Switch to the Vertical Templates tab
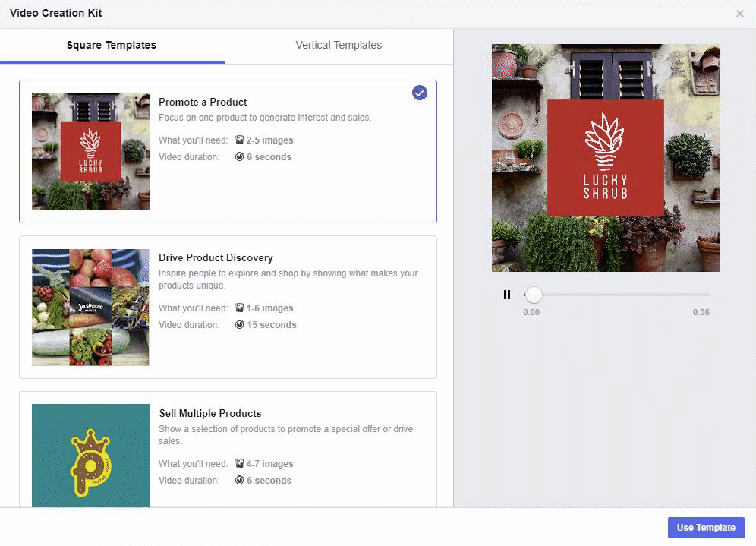The width and height of the screenshot is (756, 546). tap(339, 46)
